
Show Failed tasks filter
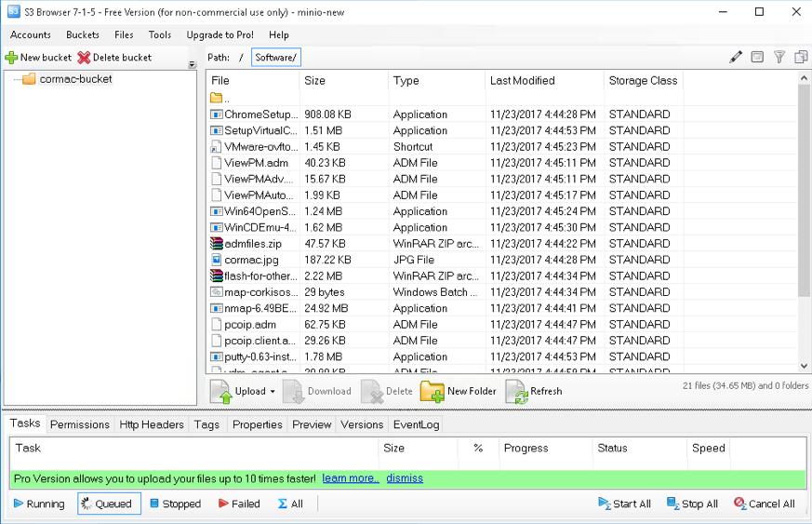[239, 504]
